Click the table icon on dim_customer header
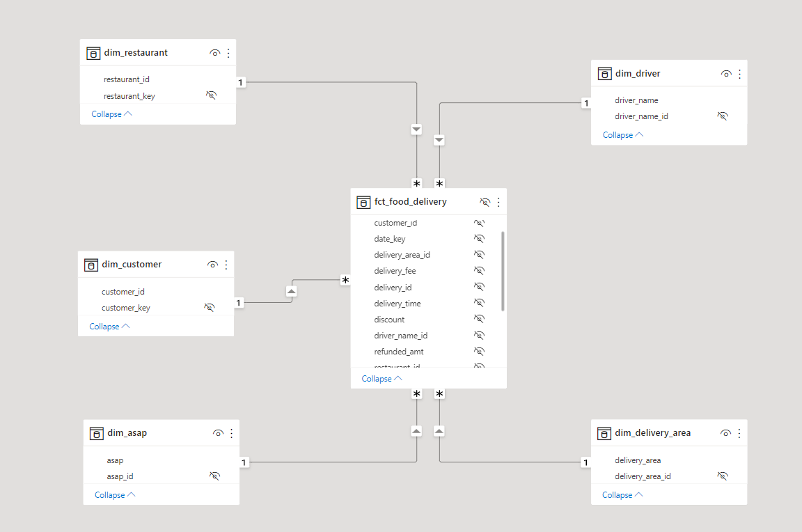The height and width of the screenshot is (532, 802). [91, 265]
